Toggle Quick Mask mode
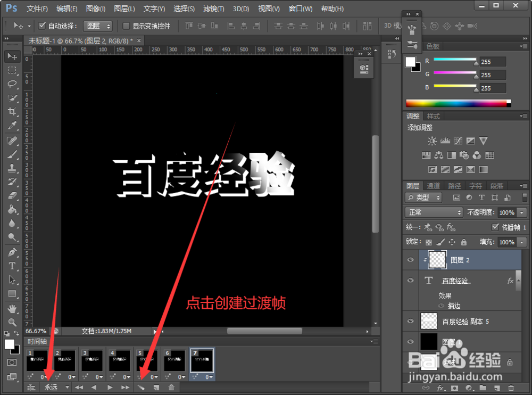The width and height of the screenshot is (532, 395). [x=12, y=363]
